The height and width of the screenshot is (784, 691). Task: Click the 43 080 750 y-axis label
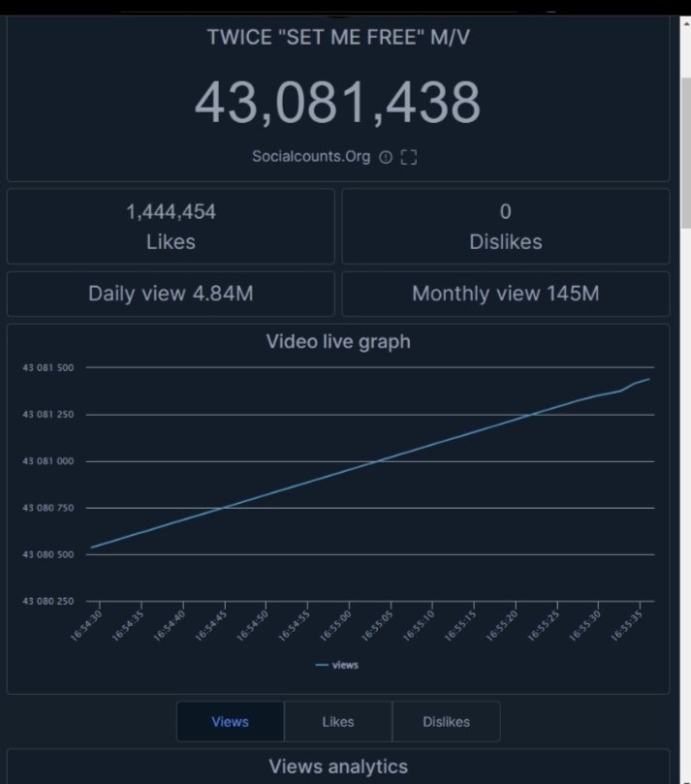pyautogui.click(x=48, y=508)
